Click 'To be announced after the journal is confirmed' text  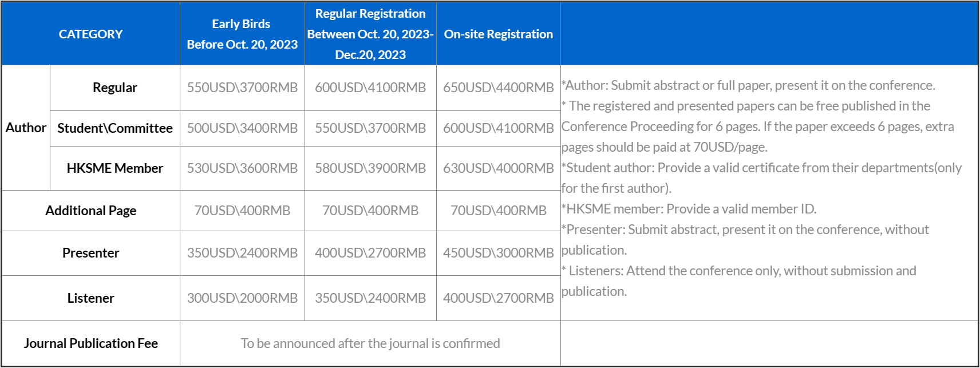click(370, 343)
